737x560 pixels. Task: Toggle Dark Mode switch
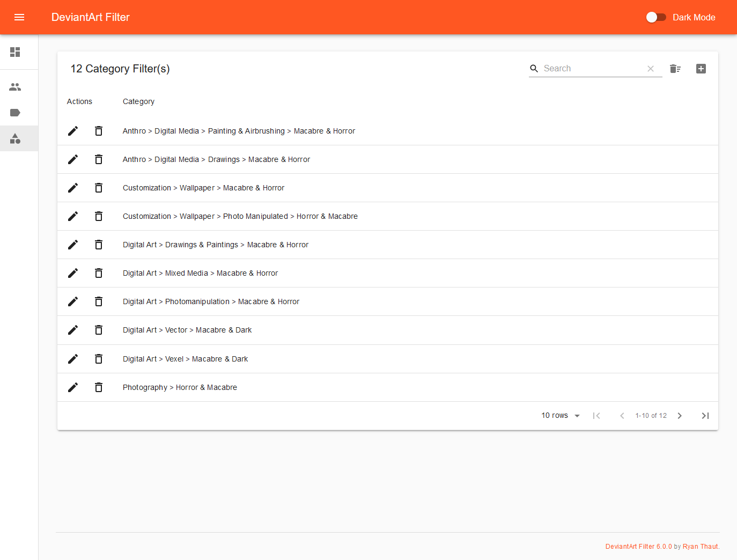coord(655,17)
